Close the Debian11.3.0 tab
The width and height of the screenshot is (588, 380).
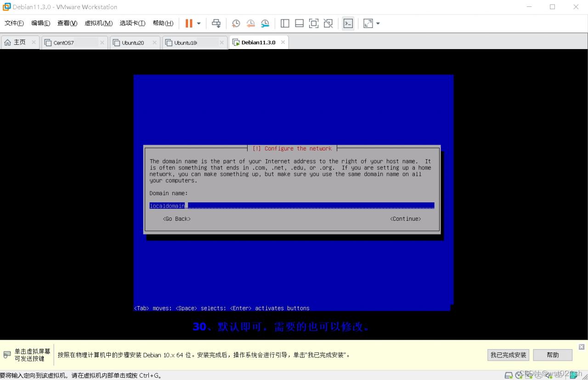click(283, 42)
